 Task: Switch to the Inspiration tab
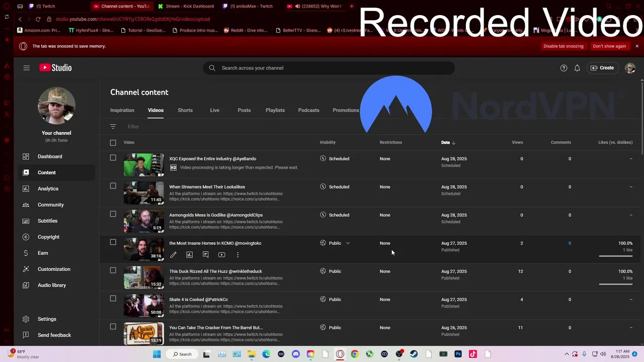[122, 110]
